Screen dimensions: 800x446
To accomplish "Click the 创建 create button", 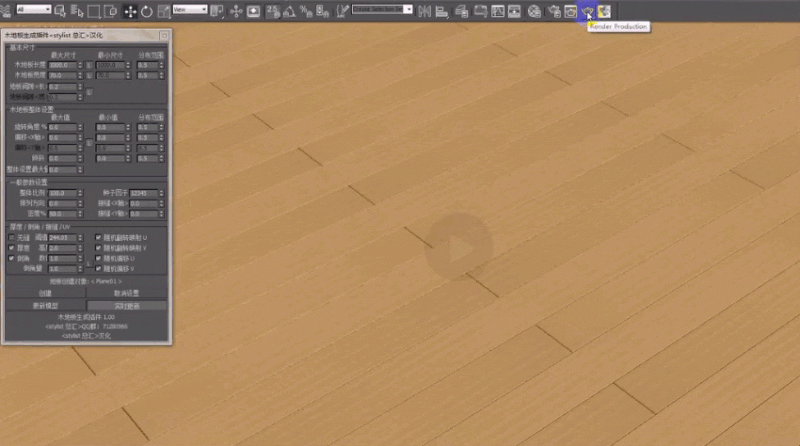I will (x=45, y=293).
